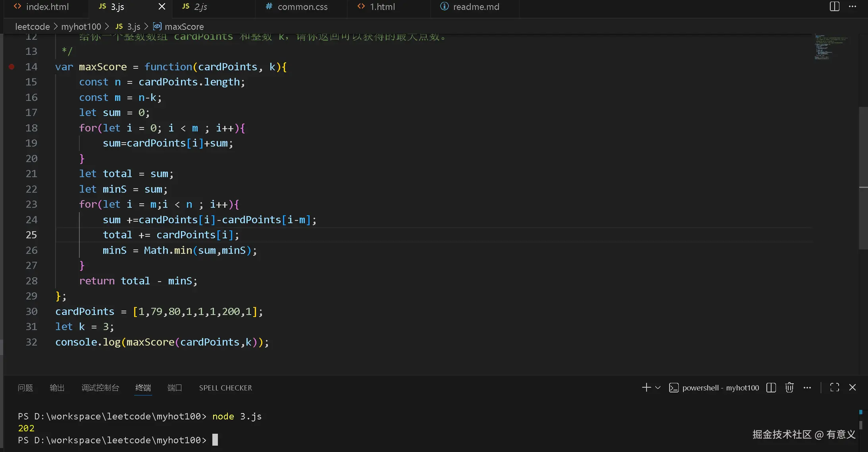Open the SPELL CHECKER panel tab
Viewport: 868px width, 452px height.
coord(225,388)
